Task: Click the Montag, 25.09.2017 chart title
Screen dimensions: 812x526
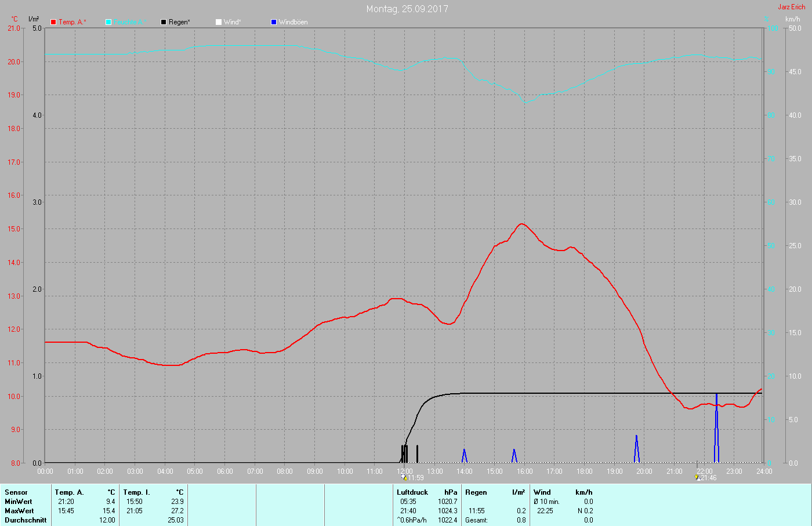Action: click(407, 9)
